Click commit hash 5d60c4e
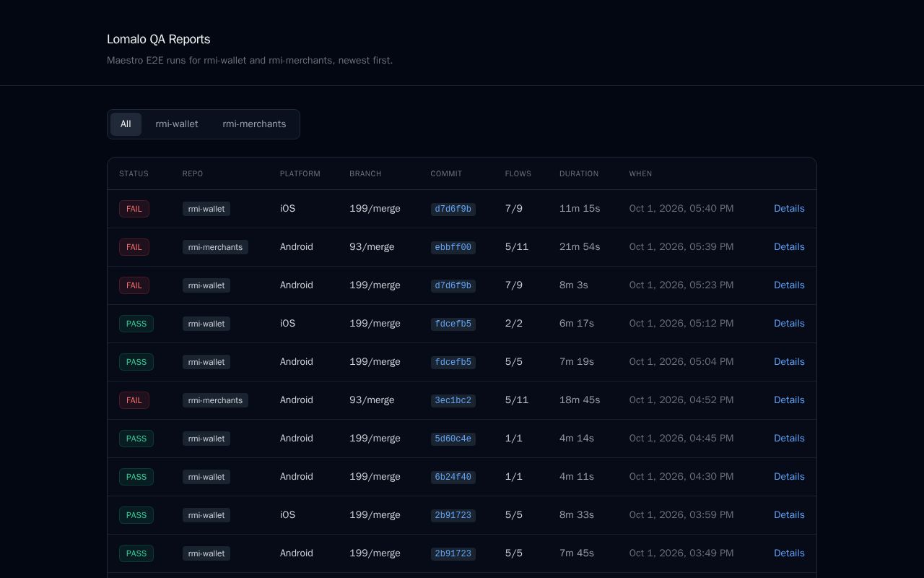Image resolution: width=924 pixels, height=578 pixels. (x=453, y=439)
